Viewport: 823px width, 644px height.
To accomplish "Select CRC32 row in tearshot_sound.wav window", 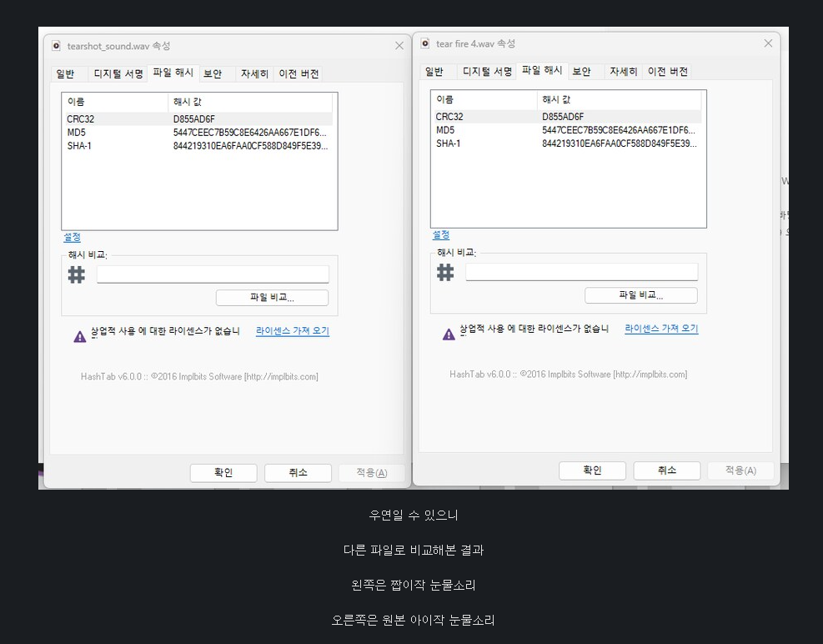I will pyautogui.click(x=198, y=119).
